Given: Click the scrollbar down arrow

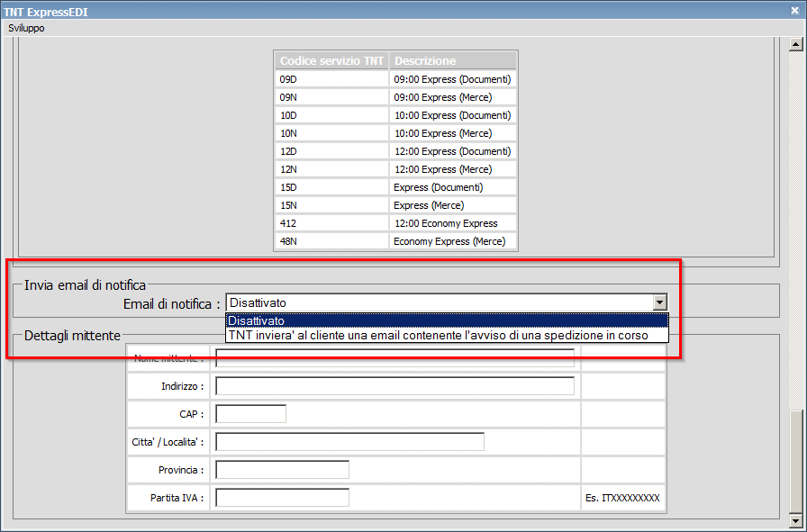Looking at the screenshot, I should click(x=795, y=521).
